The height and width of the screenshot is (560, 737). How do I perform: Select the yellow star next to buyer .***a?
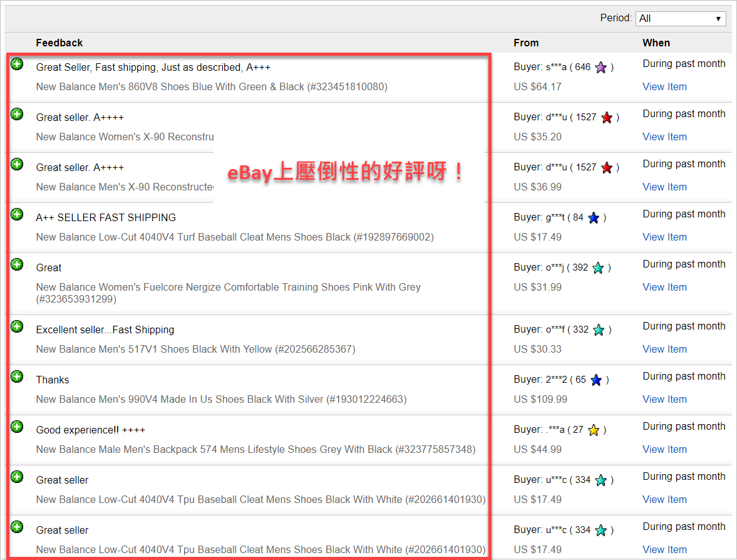point(594,430)
